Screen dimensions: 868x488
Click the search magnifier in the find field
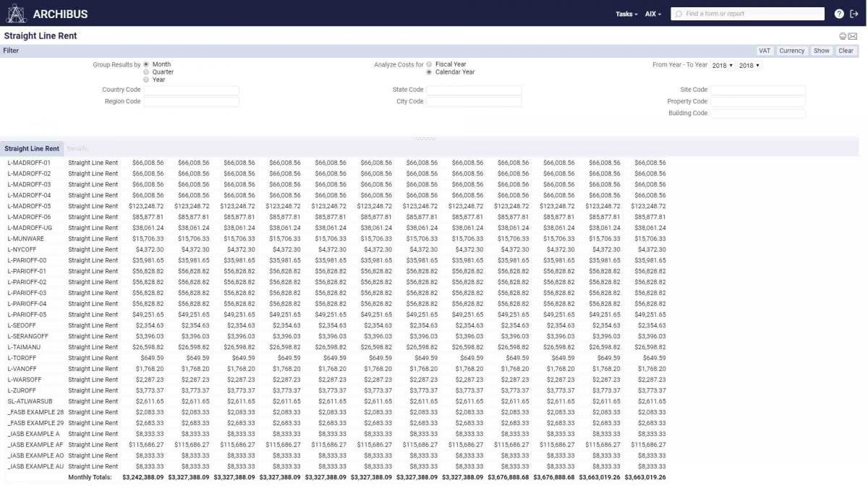pyautogui.click(x=678, y=13)
